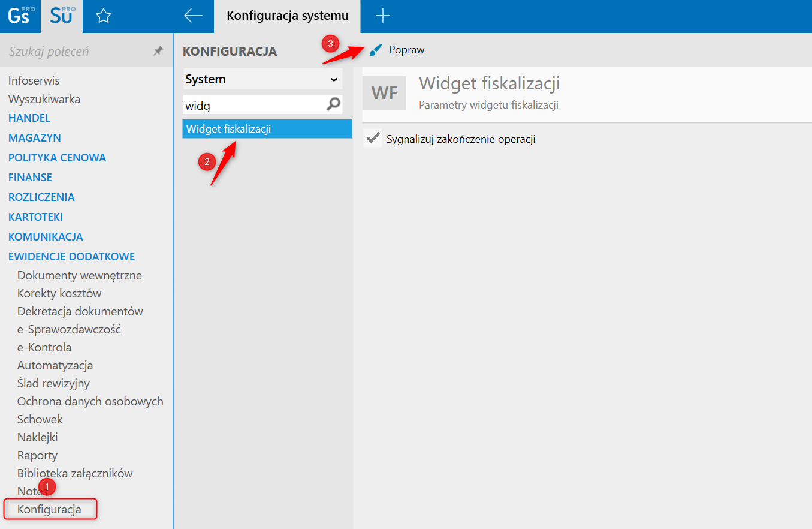Select the Konfiguracja systemu tab

coord(288,16)
